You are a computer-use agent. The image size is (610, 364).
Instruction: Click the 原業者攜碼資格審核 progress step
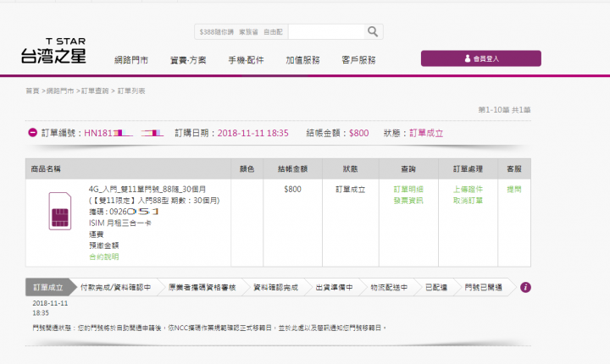(202, 287)
